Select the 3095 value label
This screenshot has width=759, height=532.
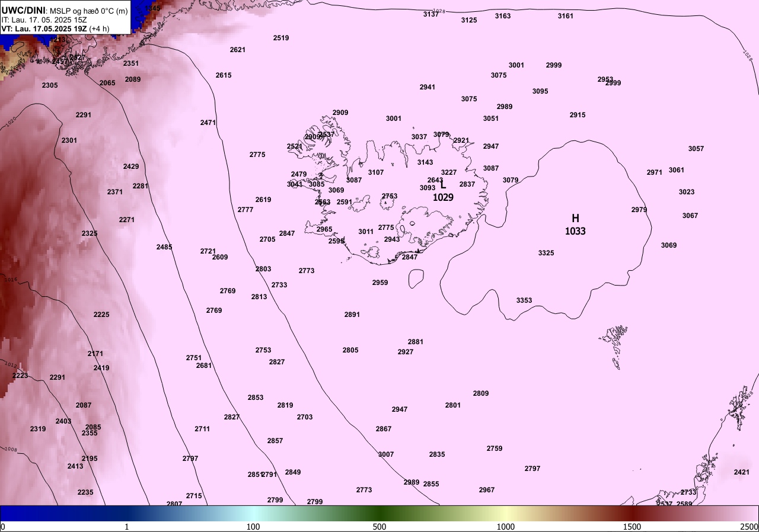pos(540,91)
